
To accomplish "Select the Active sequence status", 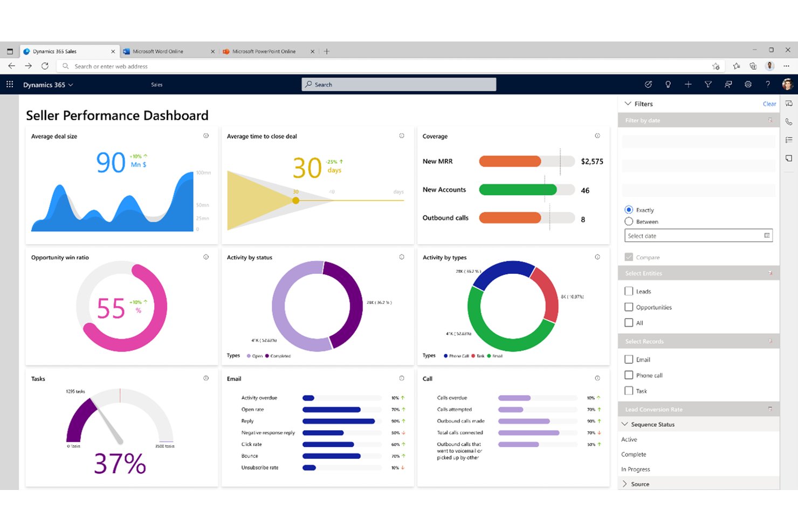I will tap(629, 439).
